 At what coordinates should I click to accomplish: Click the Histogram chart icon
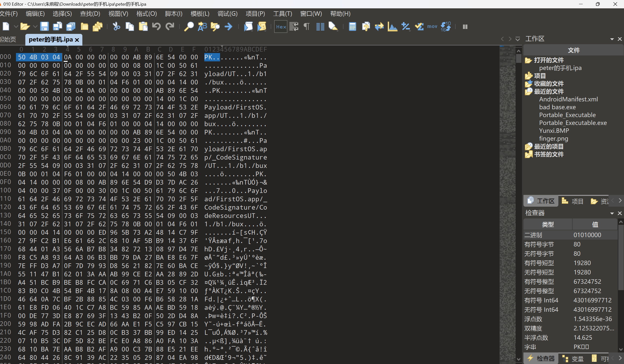click(392, 27)
